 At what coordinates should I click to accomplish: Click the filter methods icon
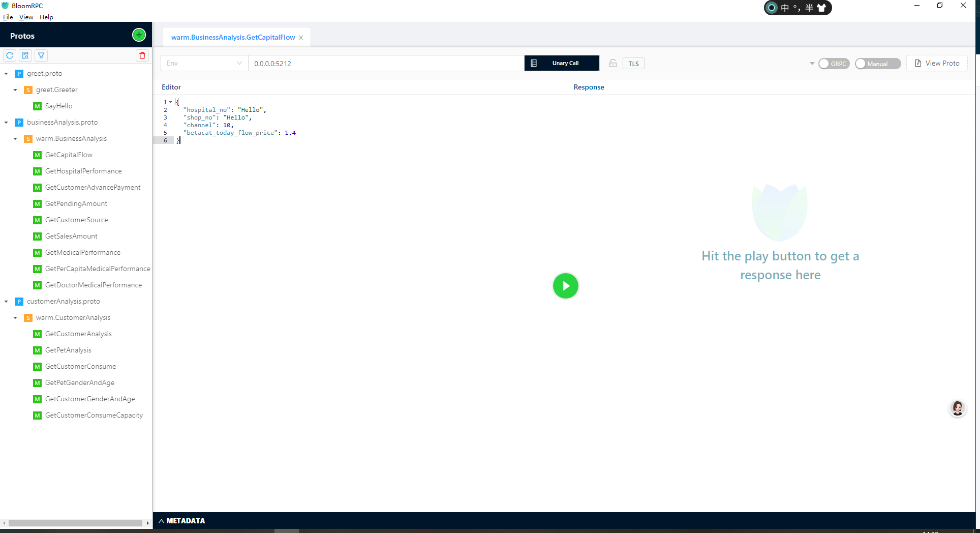click(x=41, y=55)
